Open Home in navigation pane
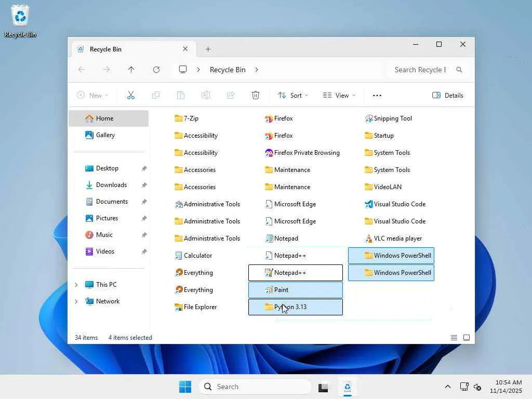 tap(109, 118)
